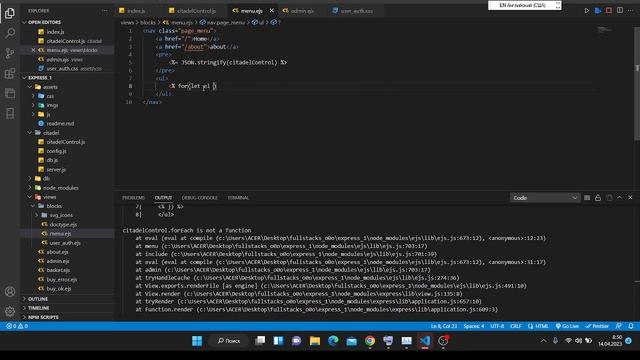Change CRLF end of line setting
Viewport: 640px width, 360px height.
point(516,326)
